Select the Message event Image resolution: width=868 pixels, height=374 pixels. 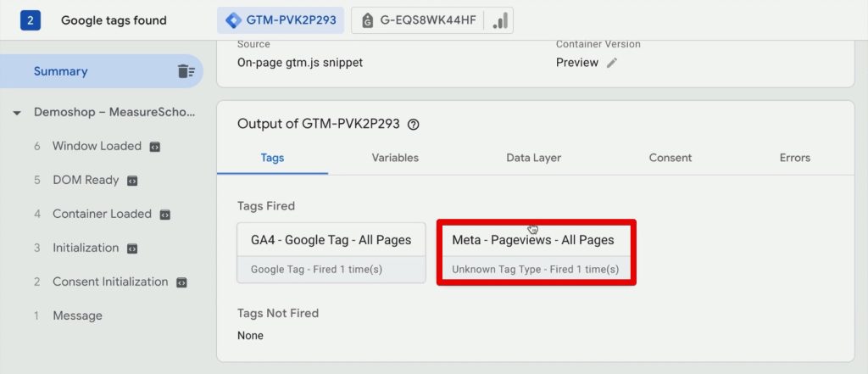click(77, 315)
